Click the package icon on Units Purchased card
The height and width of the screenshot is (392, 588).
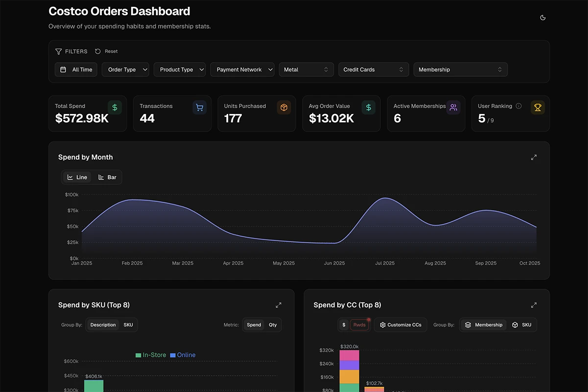(283, 107)
